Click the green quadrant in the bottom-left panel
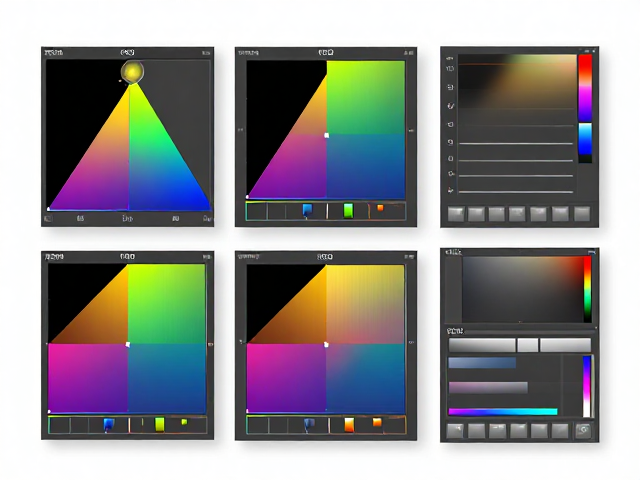 166,304
